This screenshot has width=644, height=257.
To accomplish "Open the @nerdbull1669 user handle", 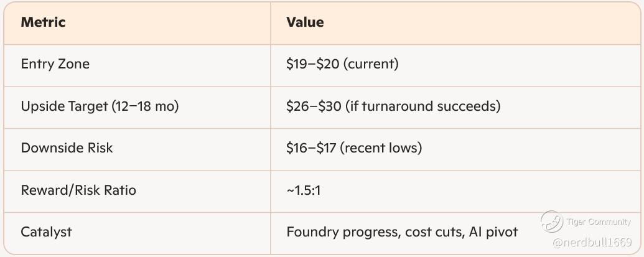I will (x=592, y=242).
